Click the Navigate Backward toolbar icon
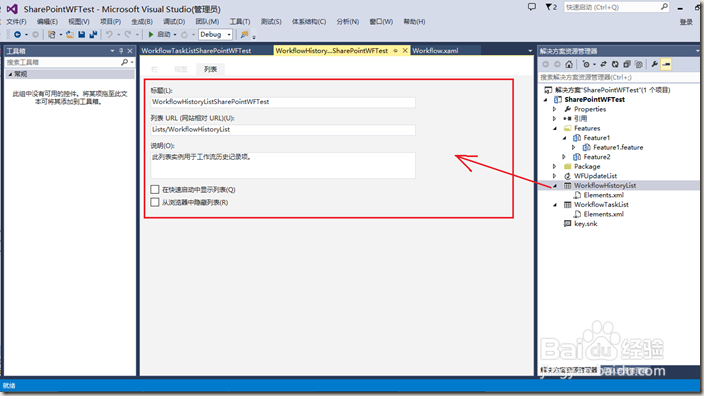The image size is (704, 396). (17, 35)
